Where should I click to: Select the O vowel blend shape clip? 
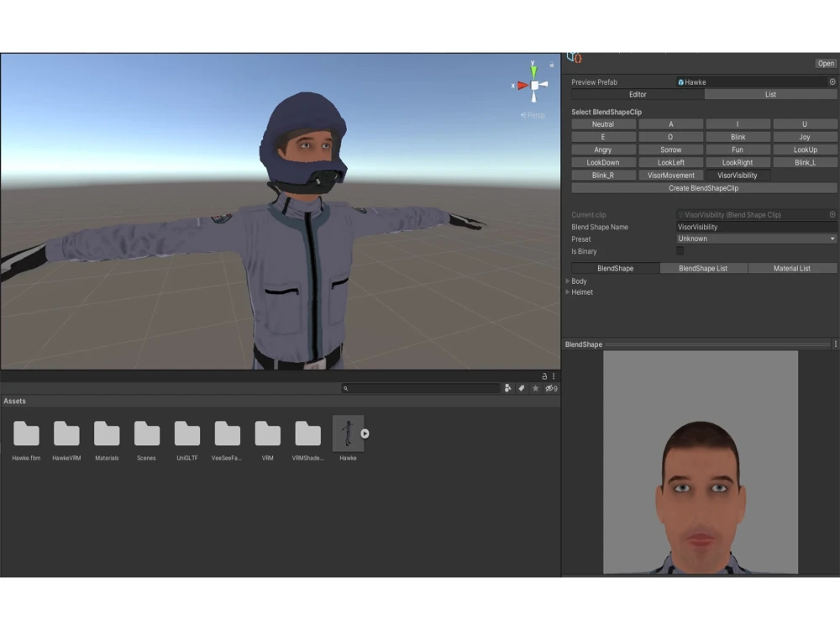pyautogui.click(x=670, y=137)
